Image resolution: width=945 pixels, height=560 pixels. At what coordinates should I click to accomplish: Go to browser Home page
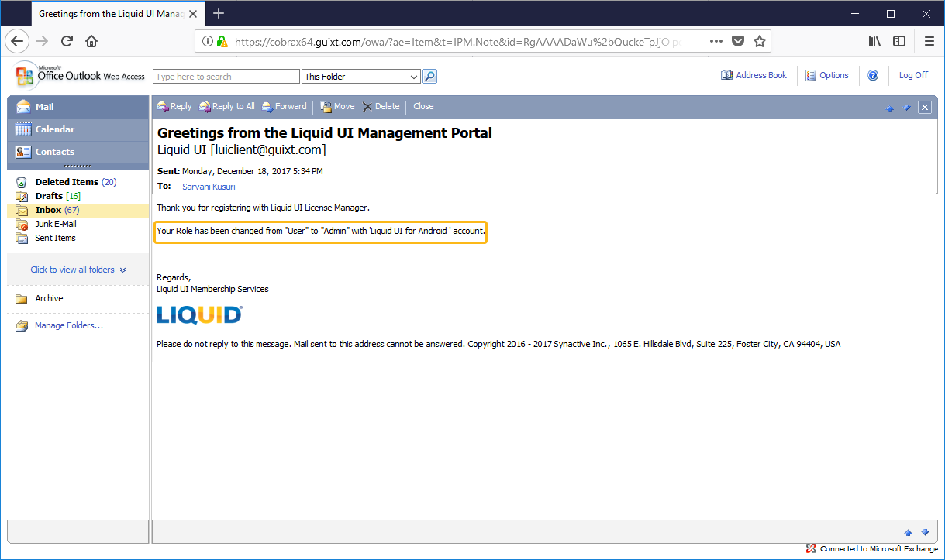[x=91, y=41]
